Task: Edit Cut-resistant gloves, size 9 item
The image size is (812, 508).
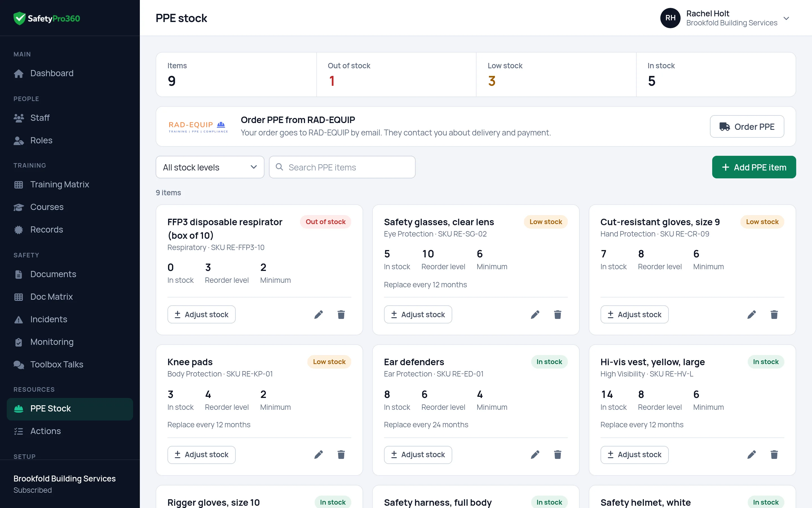Action: 752,314
